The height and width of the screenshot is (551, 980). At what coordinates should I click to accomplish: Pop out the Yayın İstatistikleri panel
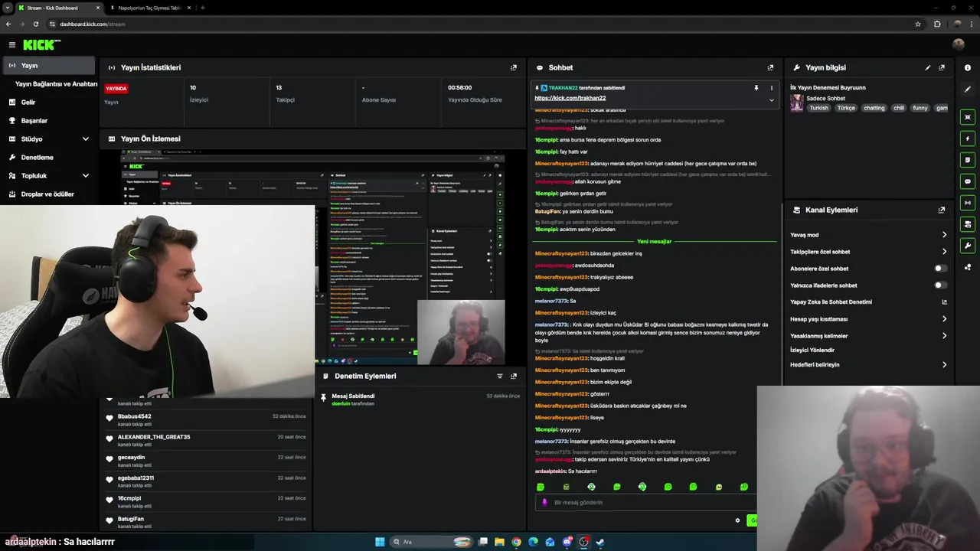click(514, 67)
